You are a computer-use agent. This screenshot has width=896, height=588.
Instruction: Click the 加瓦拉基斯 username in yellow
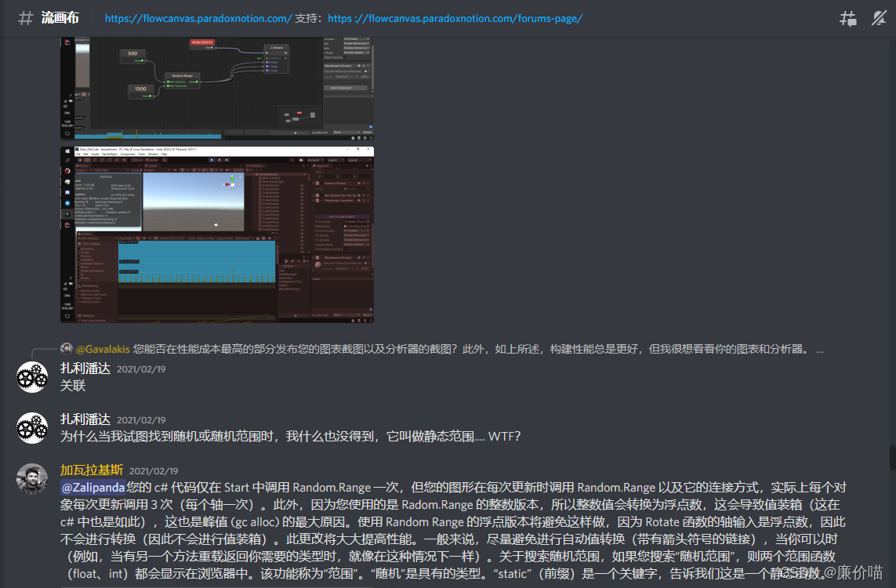coord(92,470)
